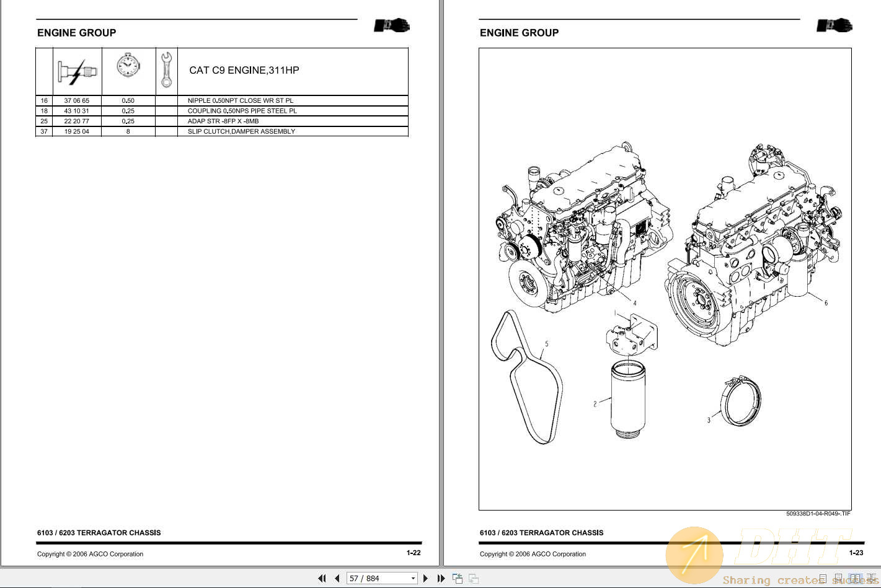Select item number 16 in the table

44,100
